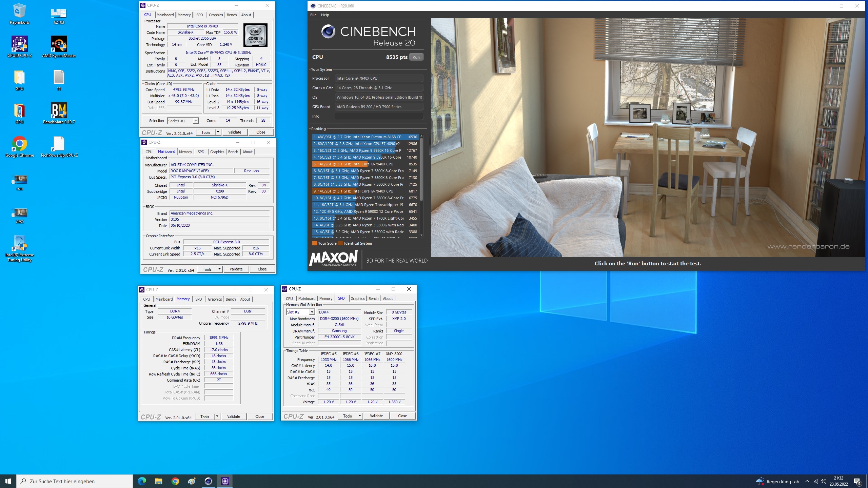Screen dimensions: 868x488
Task: Open the 62103 desktop file icon
Action: click(59, 14)
